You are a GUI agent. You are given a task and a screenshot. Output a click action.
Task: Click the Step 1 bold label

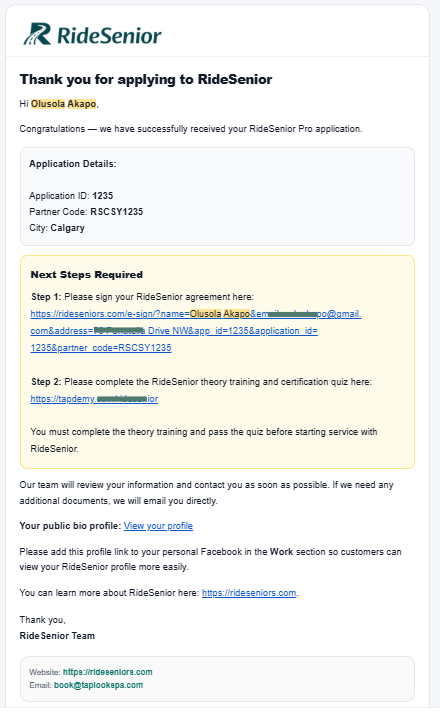[x=46, y=297]
